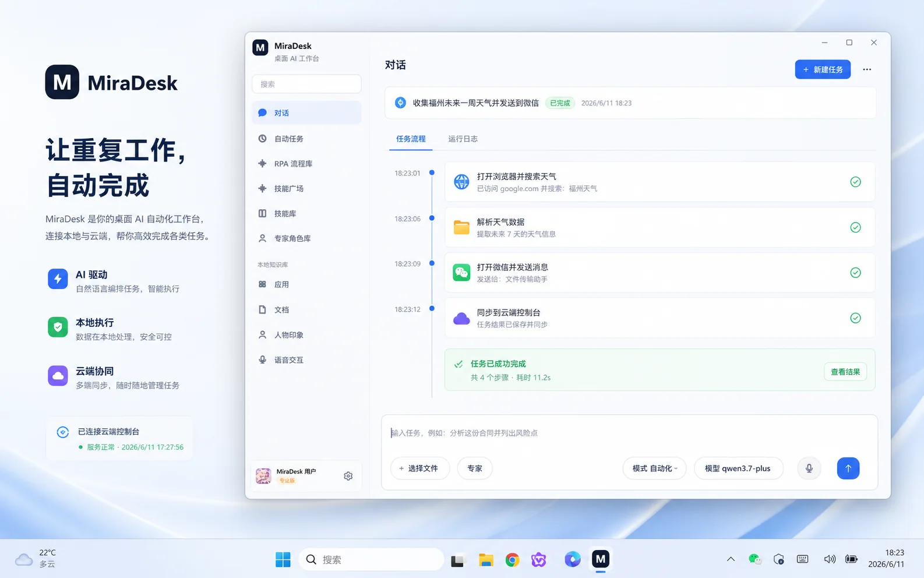This screenshot has height=578, width=924.
Task: Click the 云端协同 cloud icon
Action: point(58,376)
